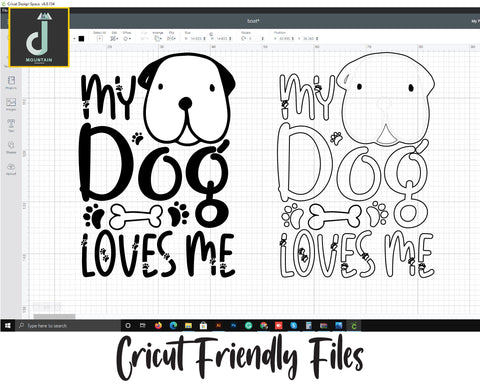The image size is (480, 384).
Task: Open the Align dropdown
Action: pyautogui.click(x=144, y=37)
